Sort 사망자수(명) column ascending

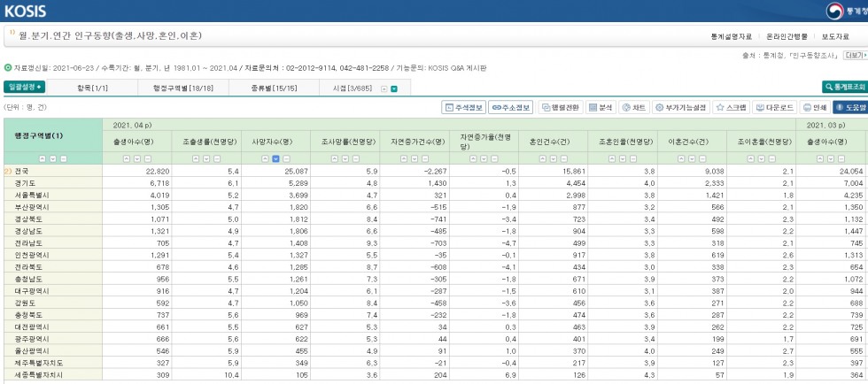tap(265, 158)
